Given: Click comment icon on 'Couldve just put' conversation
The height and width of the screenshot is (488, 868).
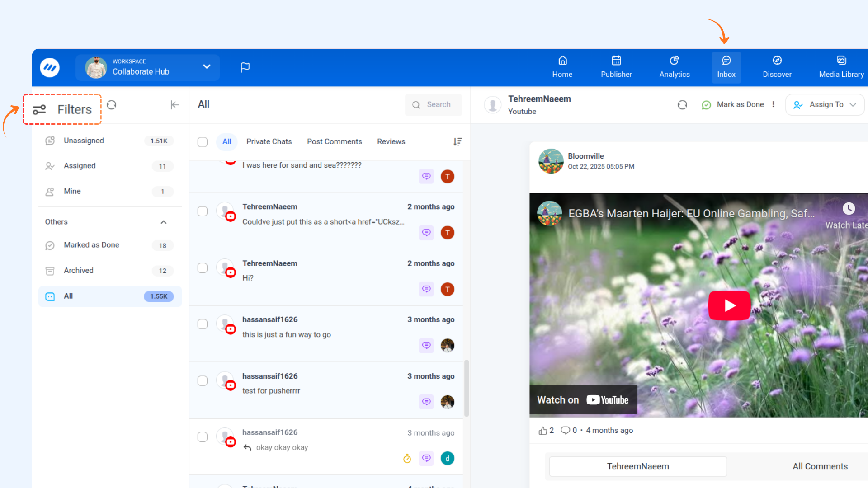Looking at the screenshot, I should pos(426,233).
